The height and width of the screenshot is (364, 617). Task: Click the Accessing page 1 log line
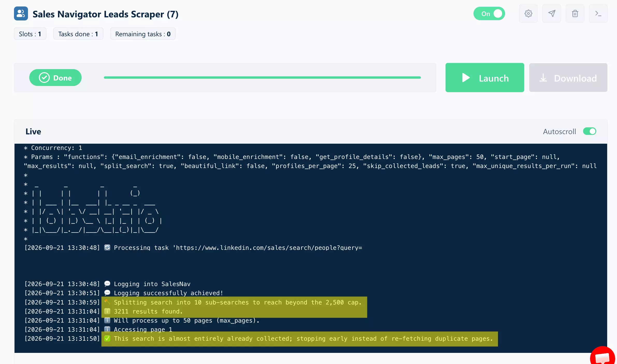(98, 330)
